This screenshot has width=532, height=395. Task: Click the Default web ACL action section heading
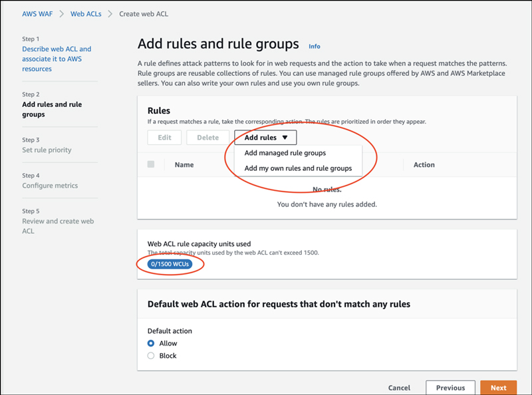(279, 304)
